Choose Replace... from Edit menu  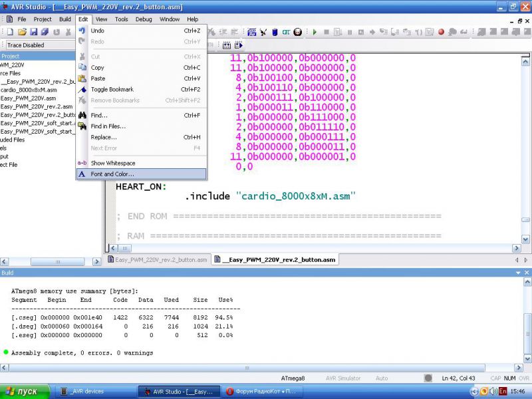(x=142, y=137)
